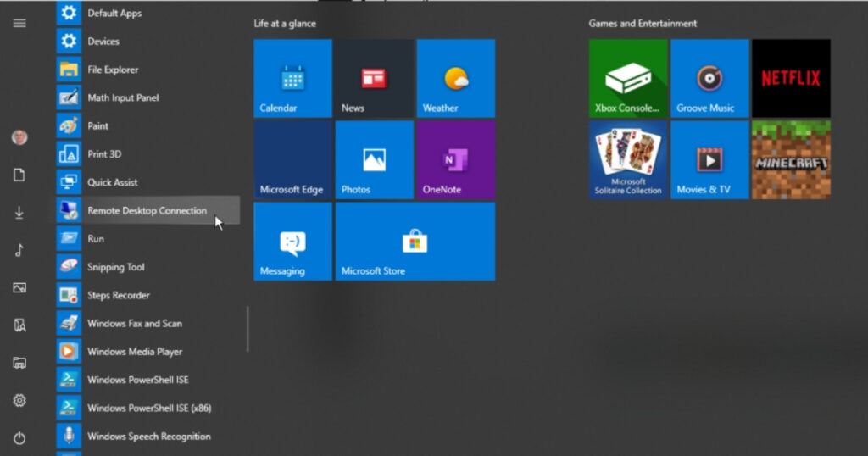
Task: Open the Calendar tile
Action: click(292, 78)
